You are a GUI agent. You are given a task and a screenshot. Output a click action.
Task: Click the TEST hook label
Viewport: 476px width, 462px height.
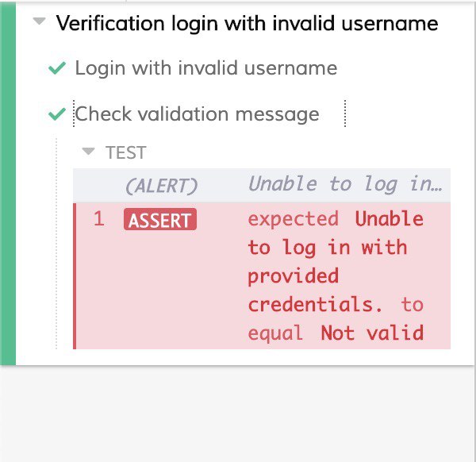coord(126,152)
